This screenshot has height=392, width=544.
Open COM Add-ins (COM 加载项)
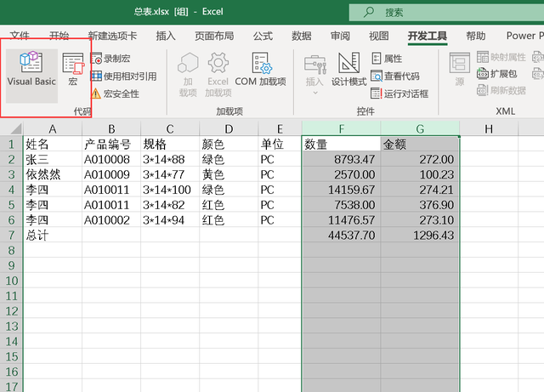tap(261, 70)
